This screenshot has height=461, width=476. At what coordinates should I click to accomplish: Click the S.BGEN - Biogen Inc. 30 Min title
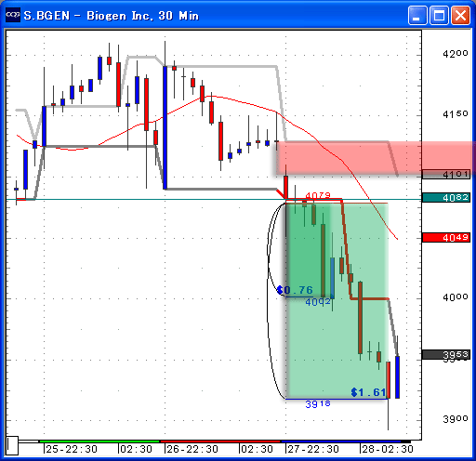point(112,16)
